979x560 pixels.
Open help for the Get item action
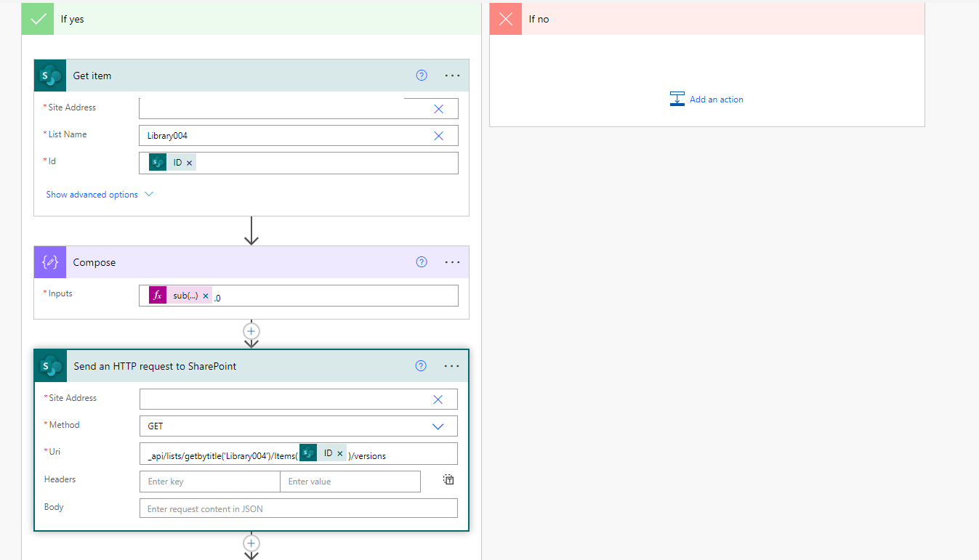click(x=422, y=76)
